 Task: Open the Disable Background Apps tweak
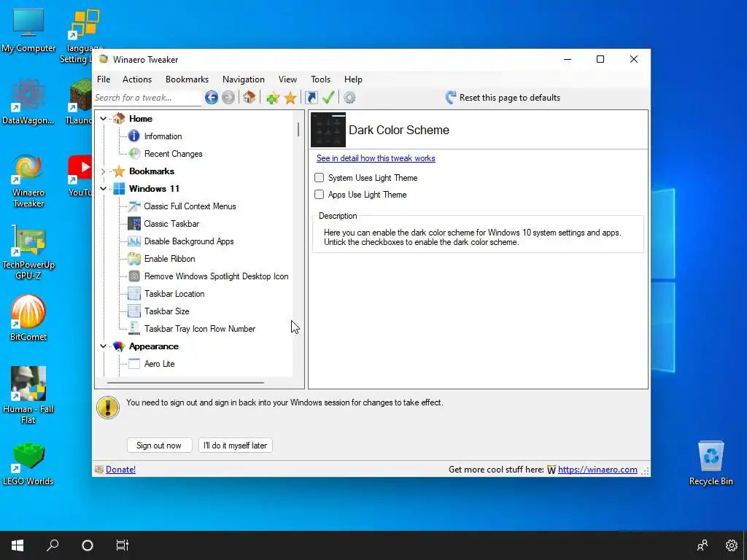pos(189,241)
